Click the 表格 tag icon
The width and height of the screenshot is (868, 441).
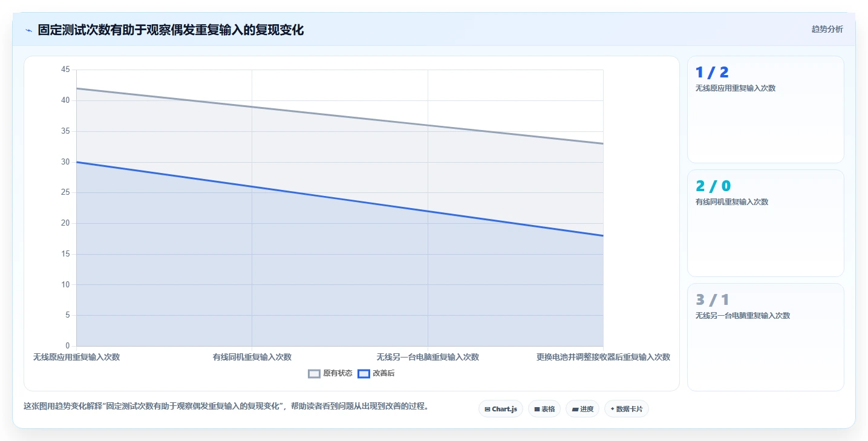[537, 410]
